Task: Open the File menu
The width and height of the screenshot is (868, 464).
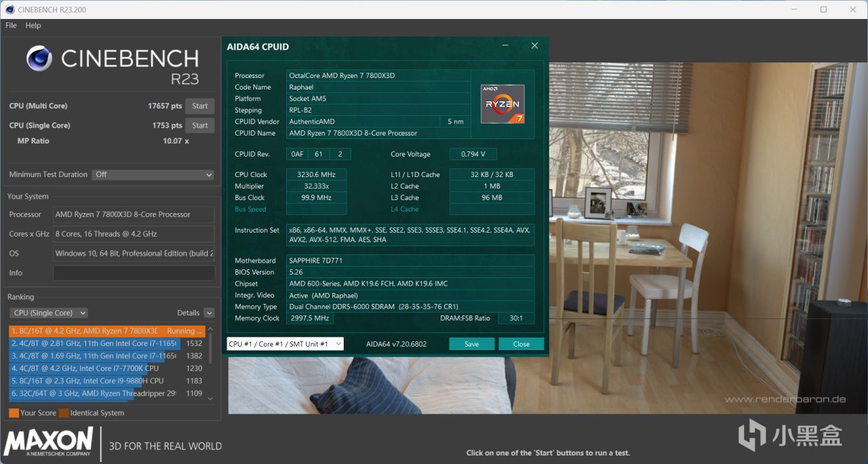Action: pyautogui.click(x=11, y=25)
